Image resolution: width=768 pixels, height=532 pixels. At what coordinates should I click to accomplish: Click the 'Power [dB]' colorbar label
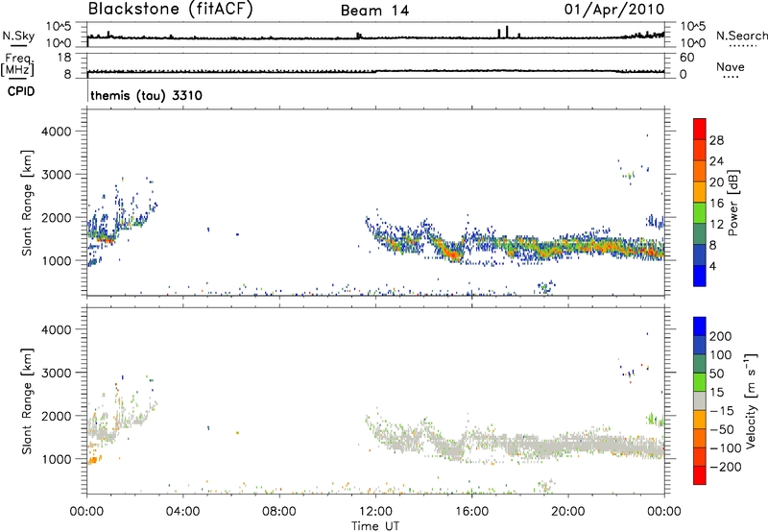point(733,203)
